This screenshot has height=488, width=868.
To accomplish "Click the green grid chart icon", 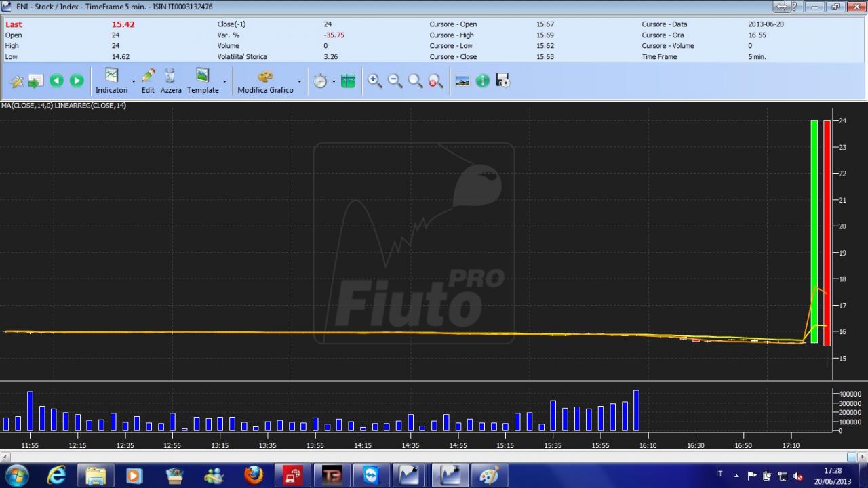I will click(x=348, y=81).
